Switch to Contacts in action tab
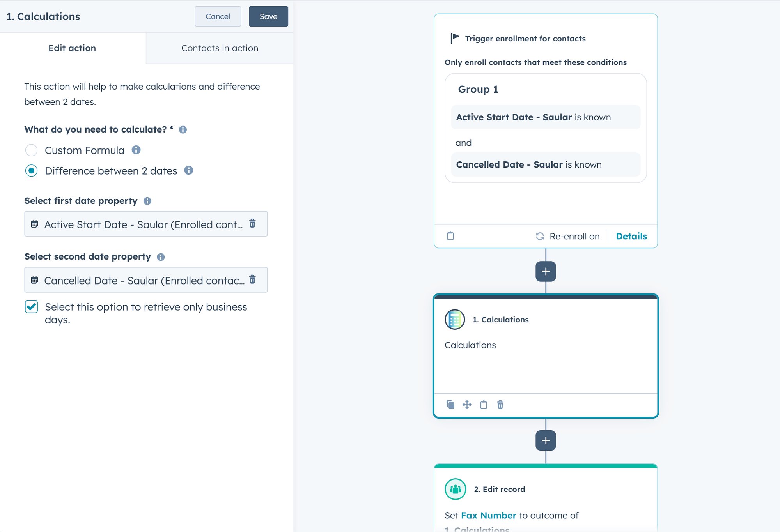The height and width of the screenshot is (532, 780). click(219, 48)
